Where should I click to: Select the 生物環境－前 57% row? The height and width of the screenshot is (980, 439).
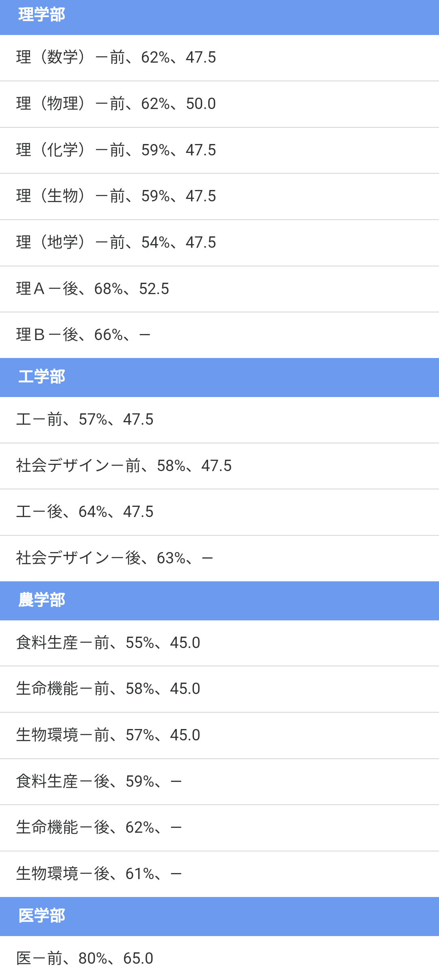click(x=219, y=736)
